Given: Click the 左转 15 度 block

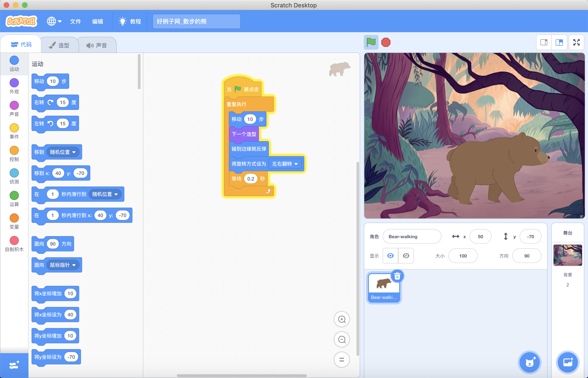Looking at the screenshot, I should point(55,123).
